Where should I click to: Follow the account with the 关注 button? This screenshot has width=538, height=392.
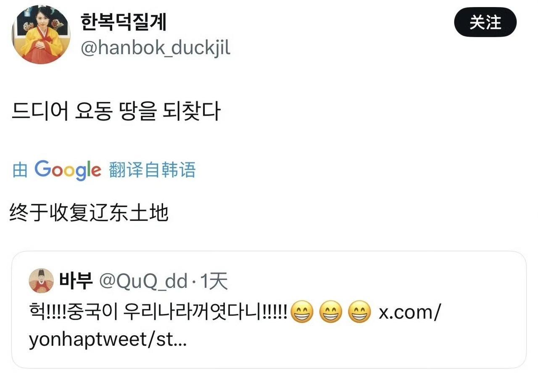[485, 22]
